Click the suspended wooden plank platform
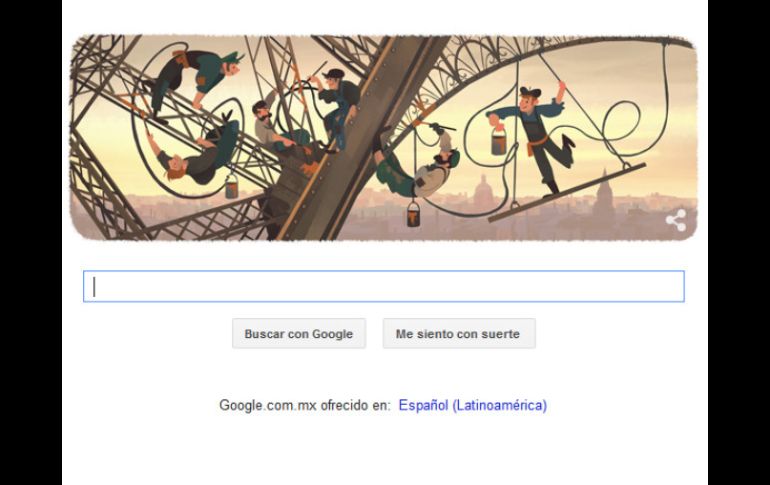The image size is (770, 485). click(x=566, y=192)
